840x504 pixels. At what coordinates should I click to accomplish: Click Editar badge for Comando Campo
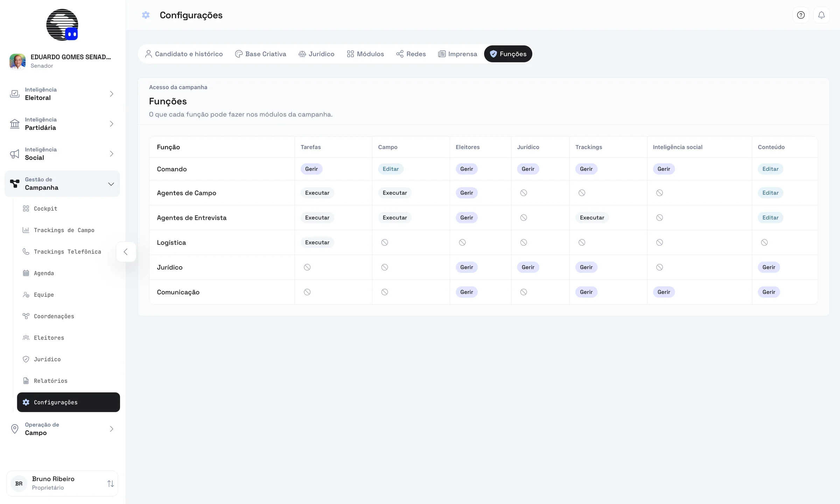click(391, 169)
